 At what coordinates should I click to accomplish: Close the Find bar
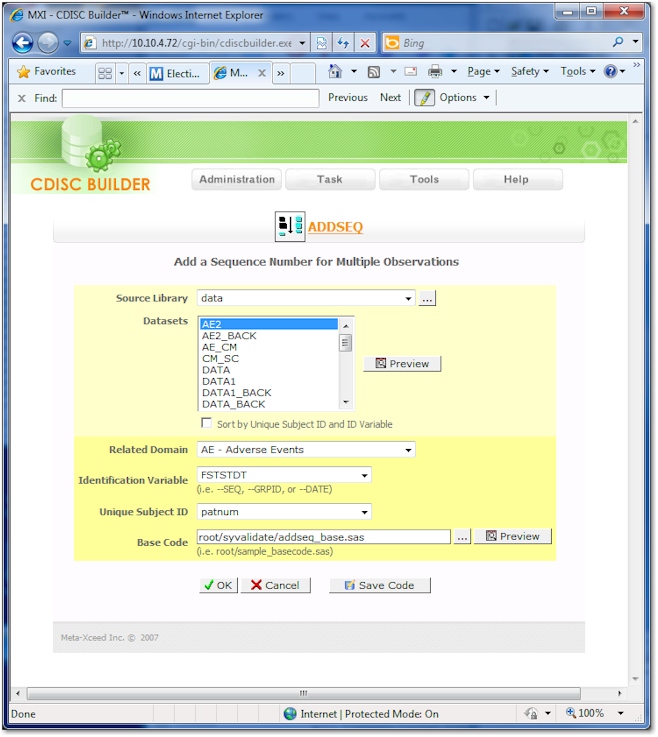(x=22, y=99)
